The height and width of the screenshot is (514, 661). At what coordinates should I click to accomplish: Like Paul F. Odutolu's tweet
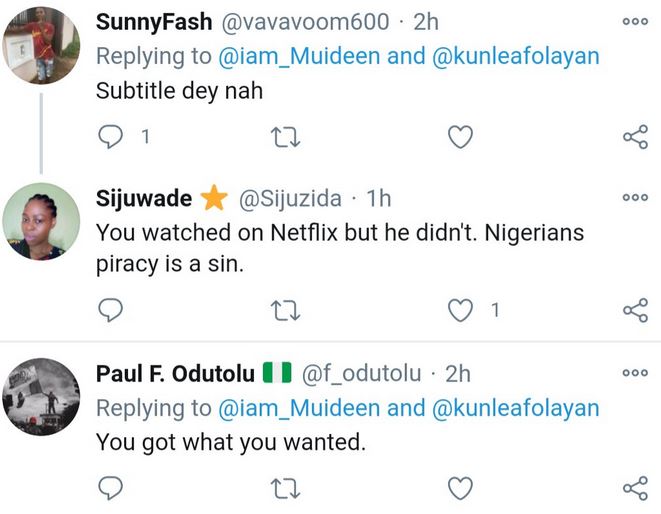click(x=459, y=487)
